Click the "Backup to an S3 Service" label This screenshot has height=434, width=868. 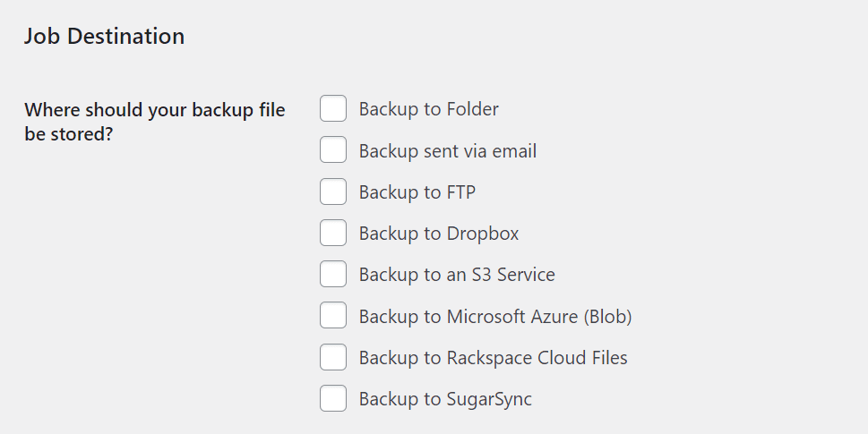pos(457,275)
